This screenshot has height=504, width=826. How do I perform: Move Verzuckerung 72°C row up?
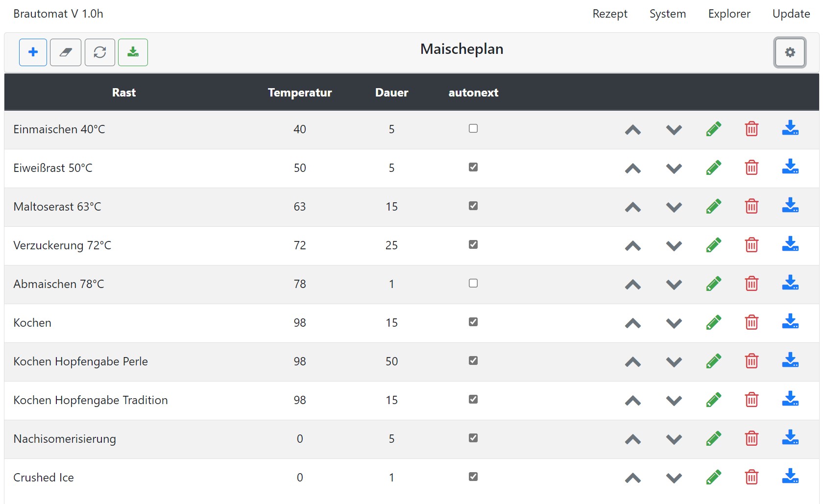click(x=633, y=246)
